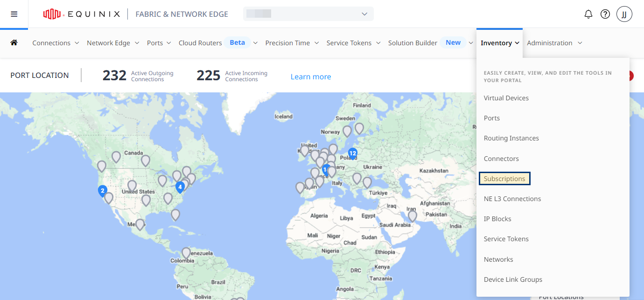Select Service Tokens in Inventory menu
644x300 pixels.
coord(506,239)
